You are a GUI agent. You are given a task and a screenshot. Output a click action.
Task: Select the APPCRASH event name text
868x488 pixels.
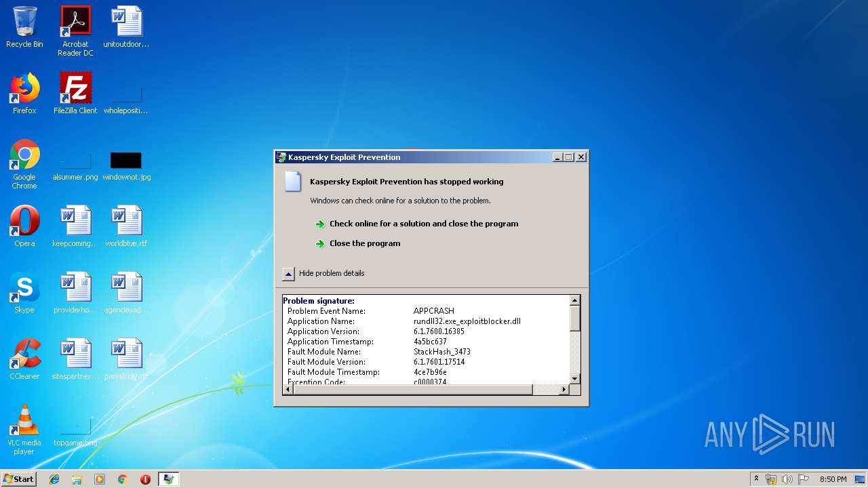(434, 311)
